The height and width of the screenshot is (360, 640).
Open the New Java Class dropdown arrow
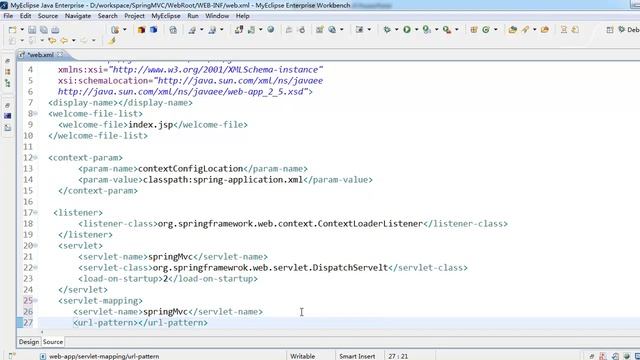tap(496, 29)
